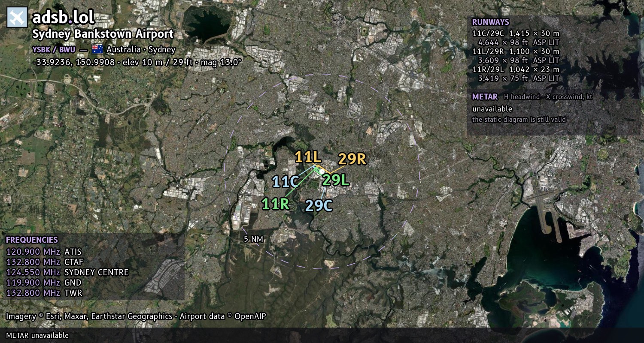The width and height of the screenshot is (644, 343).
Task: Select the 29C runway label on map
Action: point(319,206)
